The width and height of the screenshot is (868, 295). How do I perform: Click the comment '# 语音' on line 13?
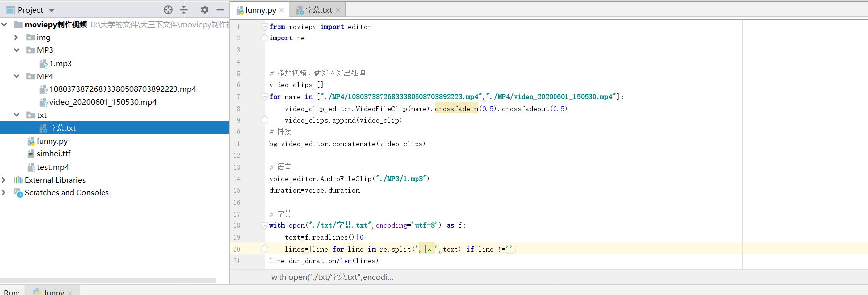click(280, 167)
